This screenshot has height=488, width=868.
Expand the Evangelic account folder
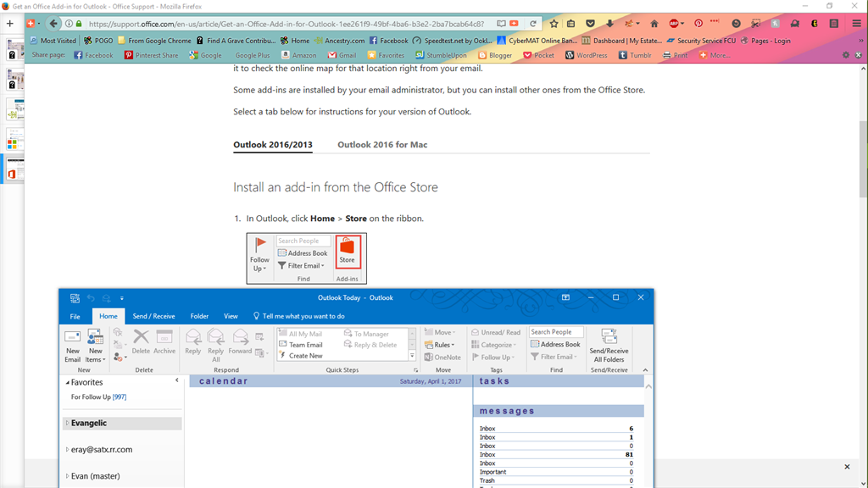pos(68,424)
